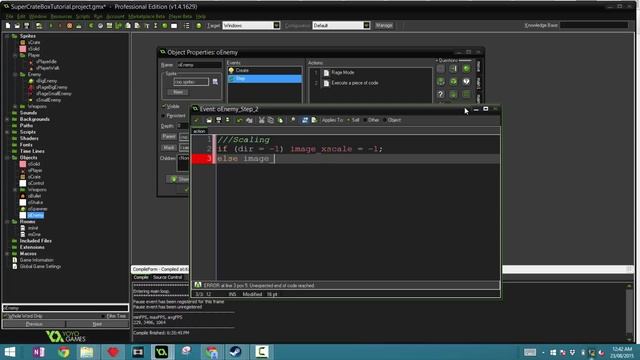Screen dimensions: 640x360
Task: Select the Rage Mode action in the Actions list
Action: (343, 72)
